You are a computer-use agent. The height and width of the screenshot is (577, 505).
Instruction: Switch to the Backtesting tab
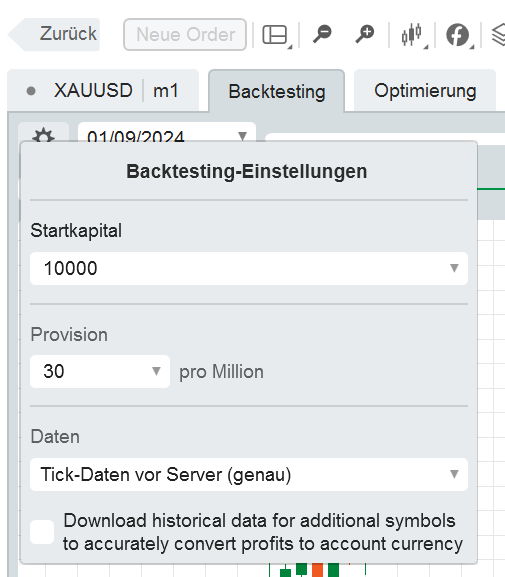[277, 91]
